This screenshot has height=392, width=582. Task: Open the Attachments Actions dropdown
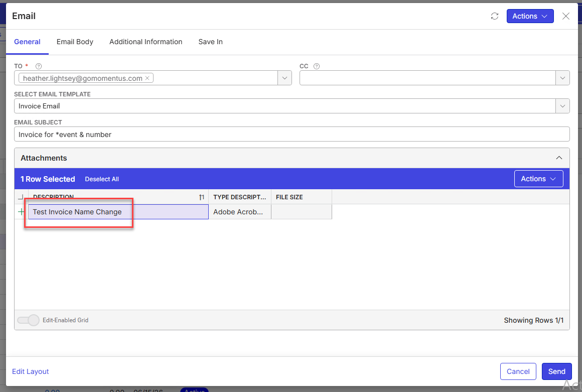(538, 179)
